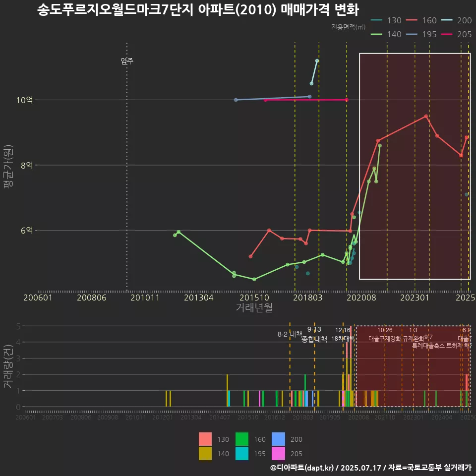Click the 6억 price axis label
The width and height of the screenshot is (476, 476).
point(27,231)
